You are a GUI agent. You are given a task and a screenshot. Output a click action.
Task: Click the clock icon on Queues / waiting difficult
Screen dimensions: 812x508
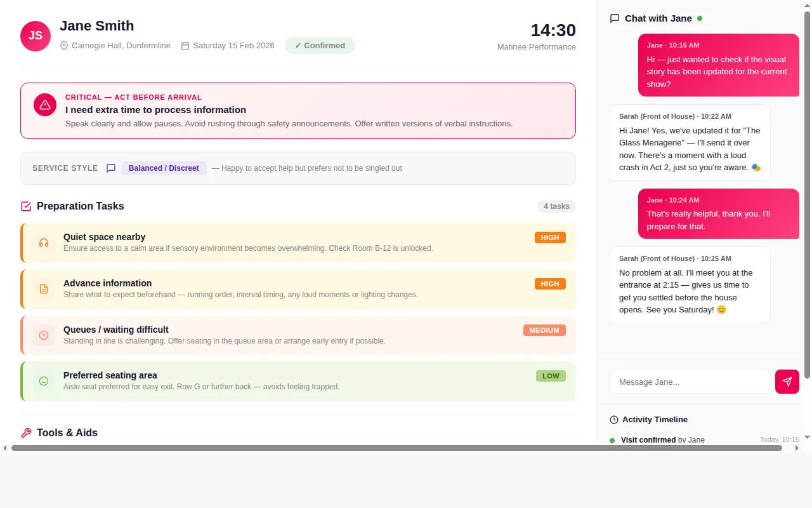[43, 335]
